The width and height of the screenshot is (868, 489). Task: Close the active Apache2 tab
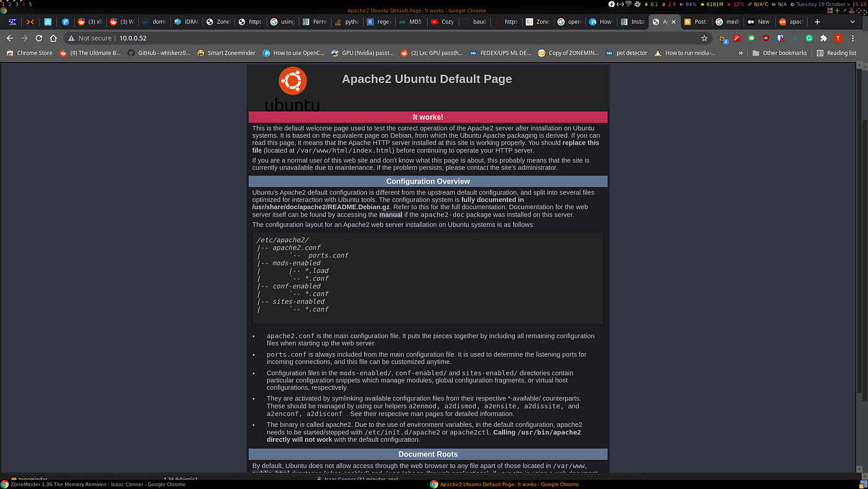click(x=675, y=21)
